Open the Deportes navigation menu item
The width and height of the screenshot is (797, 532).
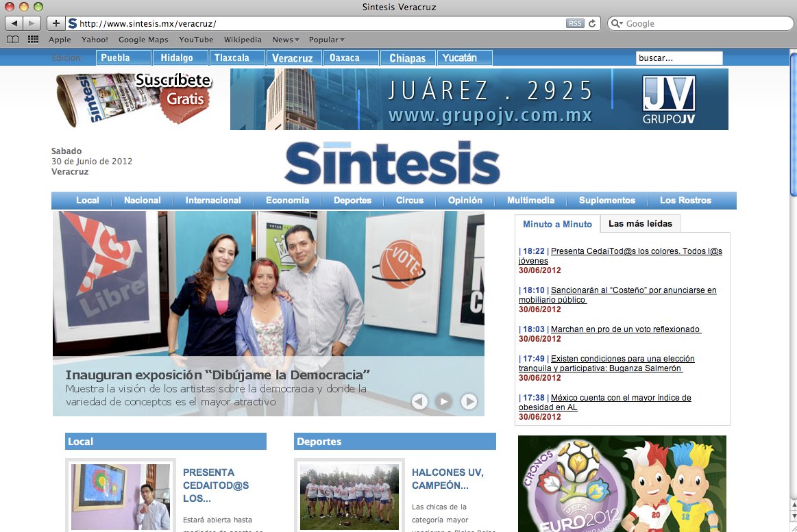pos(352,201)
